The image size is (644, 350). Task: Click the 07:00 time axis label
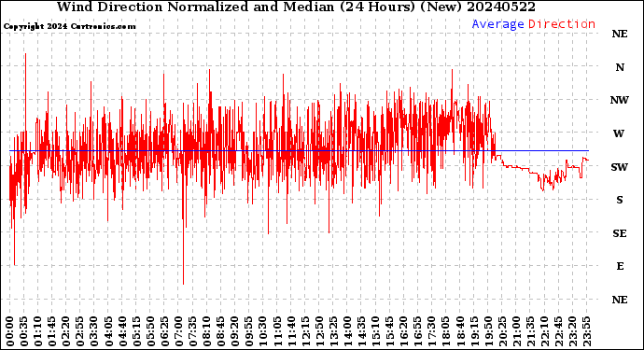pyautogui.click(x=178, y=331)
